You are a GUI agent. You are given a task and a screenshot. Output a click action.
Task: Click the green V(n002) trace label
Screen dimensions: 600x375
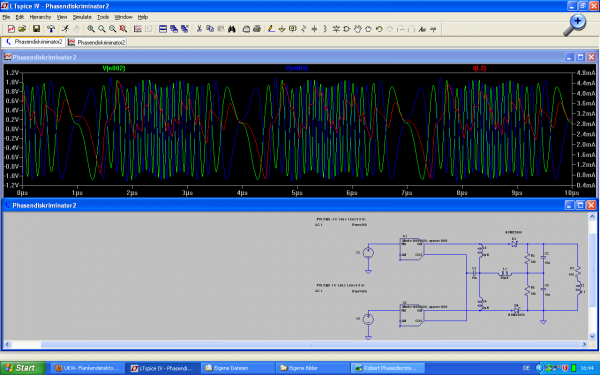point(114,68)
